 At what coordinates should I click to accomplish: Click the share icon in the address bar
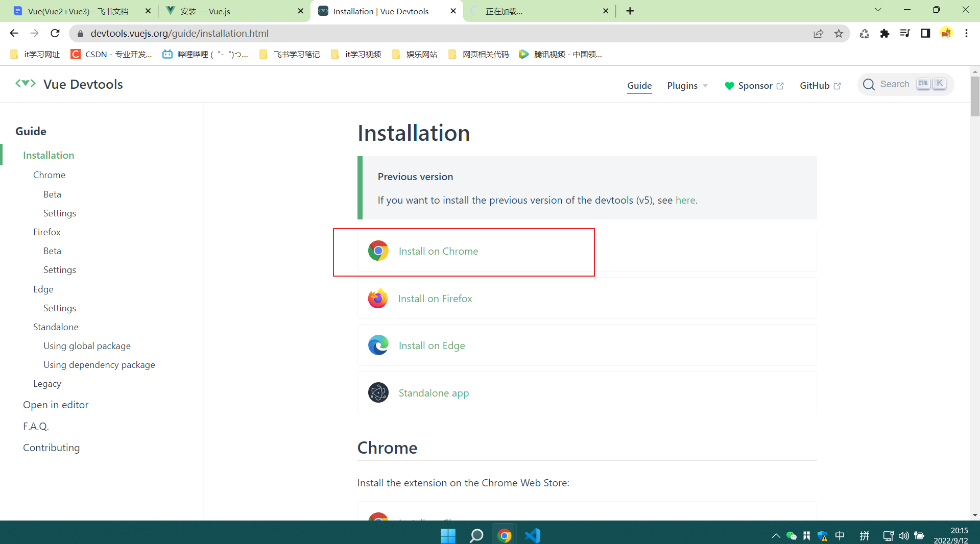click(x=819, y=33)
